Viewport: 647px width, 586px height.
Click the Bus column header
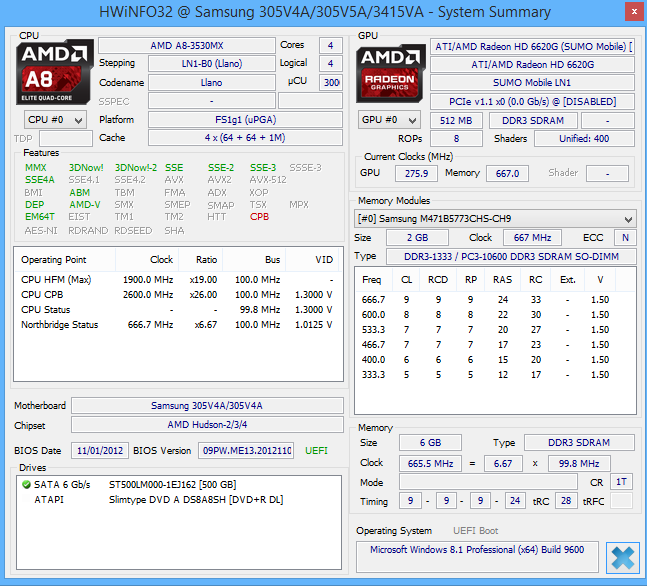pyautogui.click(x=254, y=260)
